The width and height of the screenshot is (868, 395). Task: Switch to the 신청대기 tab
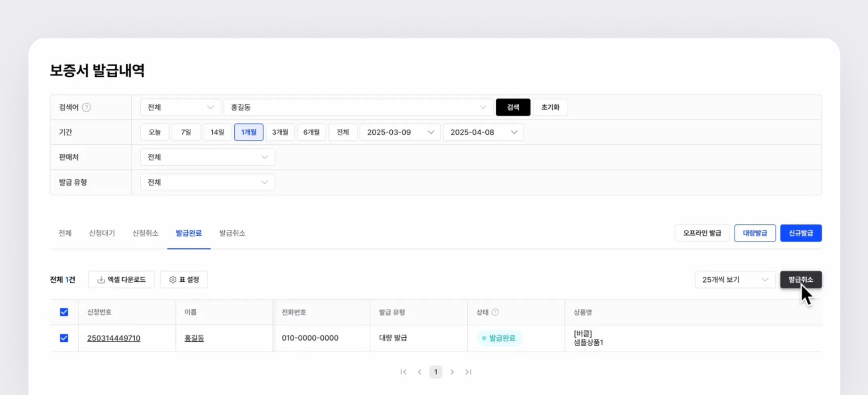pos(102,233)
